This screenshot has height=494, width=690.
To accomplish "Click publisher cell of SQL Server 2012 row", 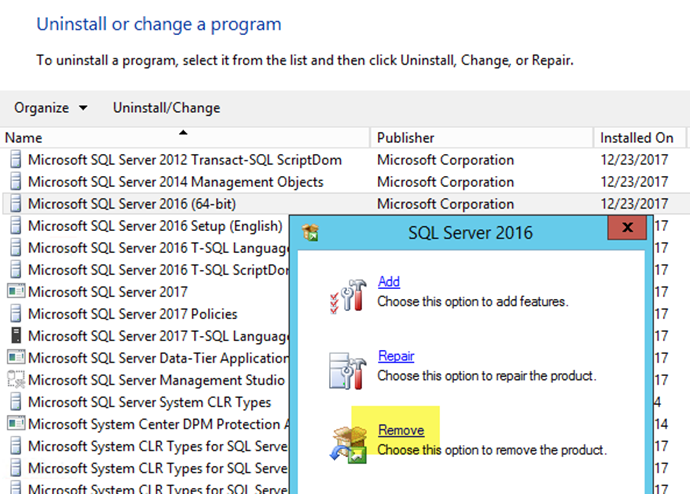I will (445, 160).
